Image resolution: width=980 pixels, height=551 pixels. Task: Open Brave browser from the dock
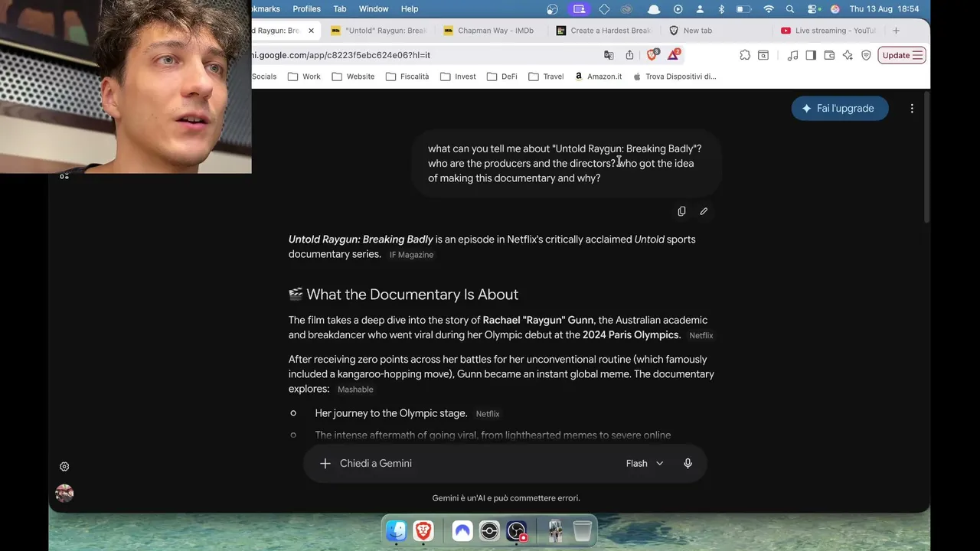tap(423, 530)
